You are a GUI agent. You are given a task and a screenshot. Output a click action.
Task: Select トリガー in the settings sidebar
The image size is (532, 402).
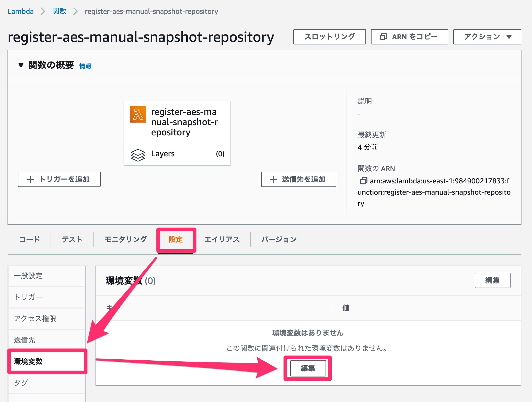pos(47,297)
